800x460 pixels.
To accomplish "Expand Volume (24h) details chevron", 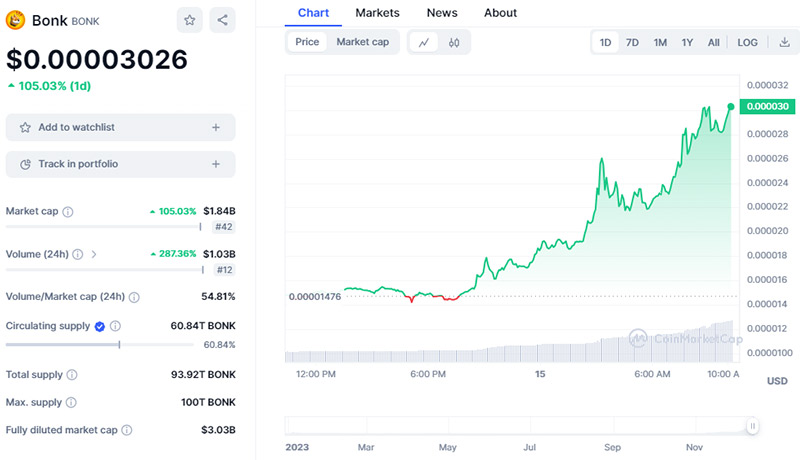I will (94, 254).
